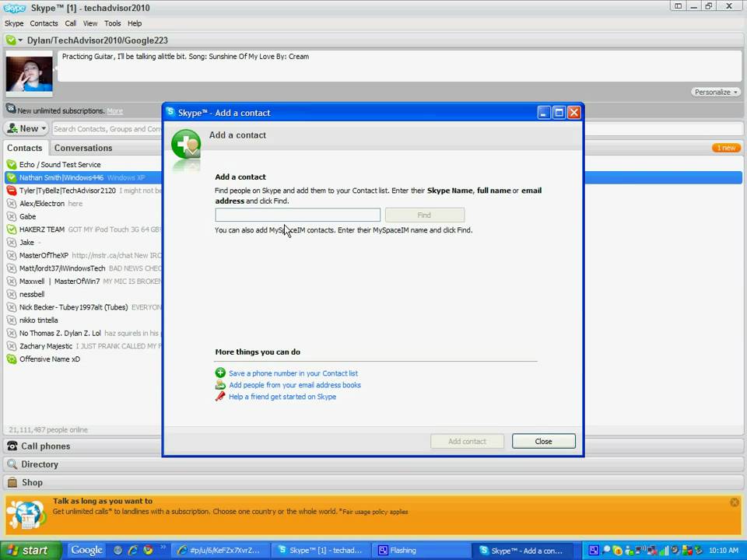The height and width of the screenshot is (560, 747).
Task: Minimize the Add a contact dialog
Action: click(544, 113)
